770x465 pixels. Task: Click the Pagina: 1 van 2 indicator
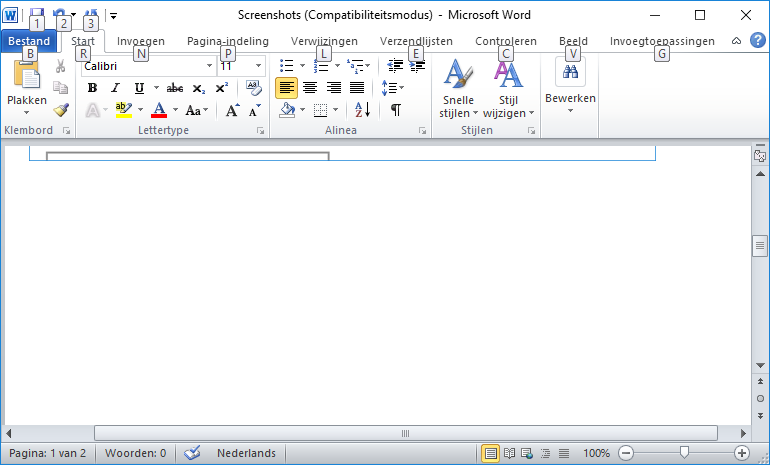[48, 453]
